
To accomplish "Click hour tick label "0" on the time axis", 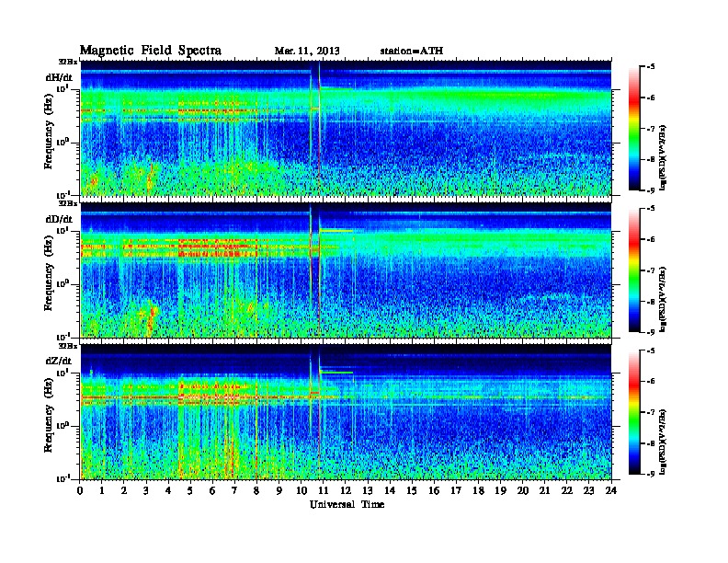I will pyautogui.click(x=80, y=490).
